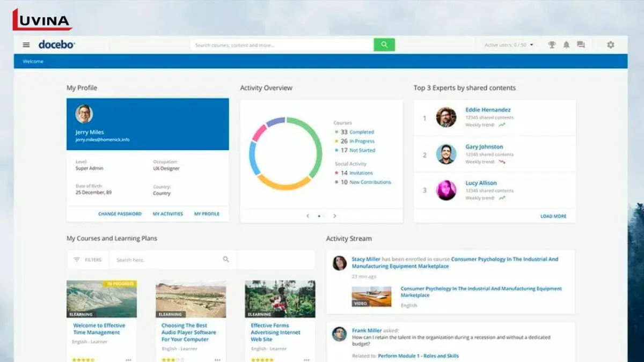Open the notifications bell
644x362 pixels.
point(566,45)
